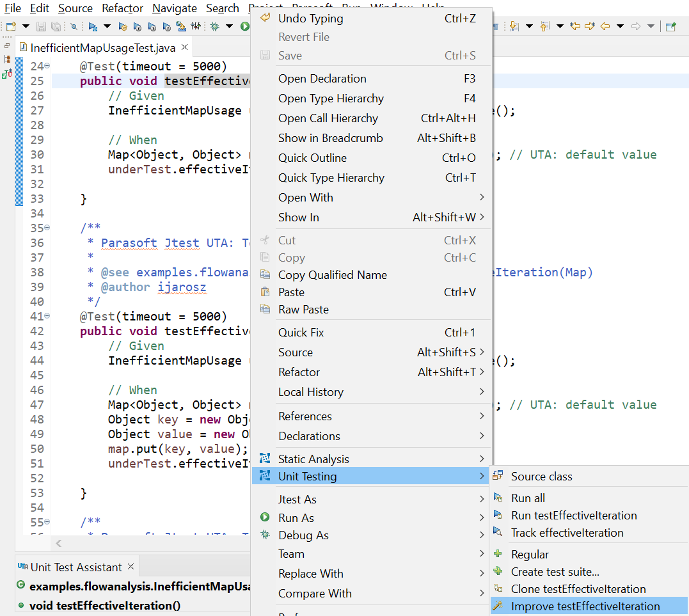The height and width of the screenshot is (616, 689).
Task: Click the globe import findings toolbar icon
Action: pos(180,26)
